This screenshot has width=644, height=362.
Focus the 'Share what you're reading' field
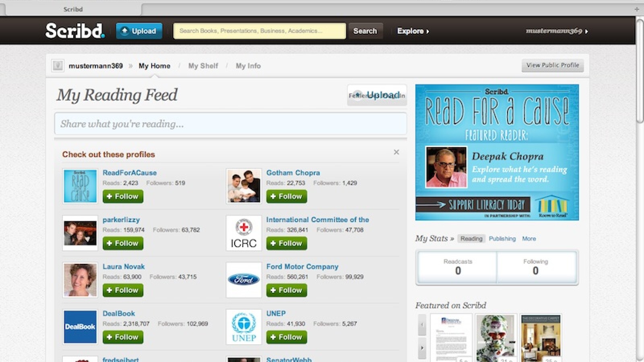coord(230,124)
